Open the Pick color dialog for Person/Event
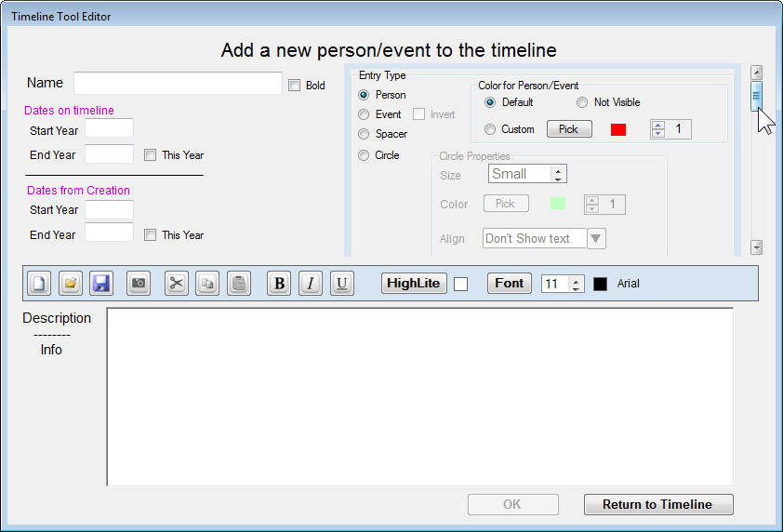 click(568, 129)
